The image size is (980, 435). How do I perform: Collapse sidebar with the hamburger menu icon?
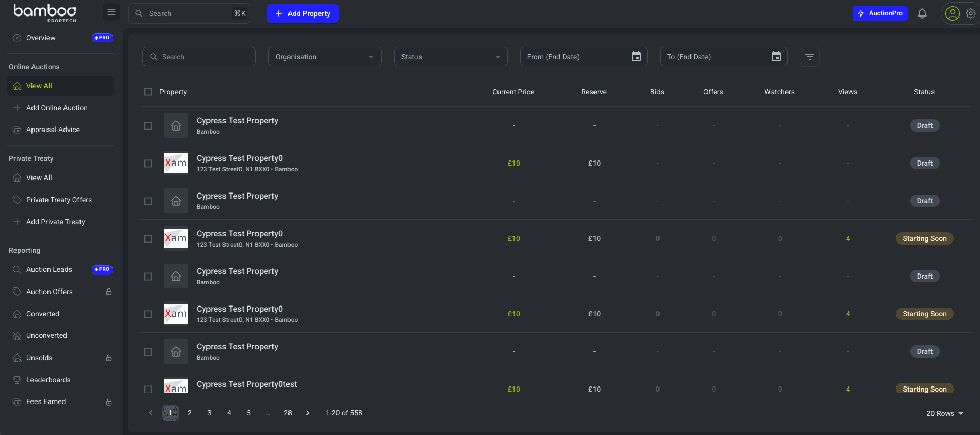pos(111,12)
